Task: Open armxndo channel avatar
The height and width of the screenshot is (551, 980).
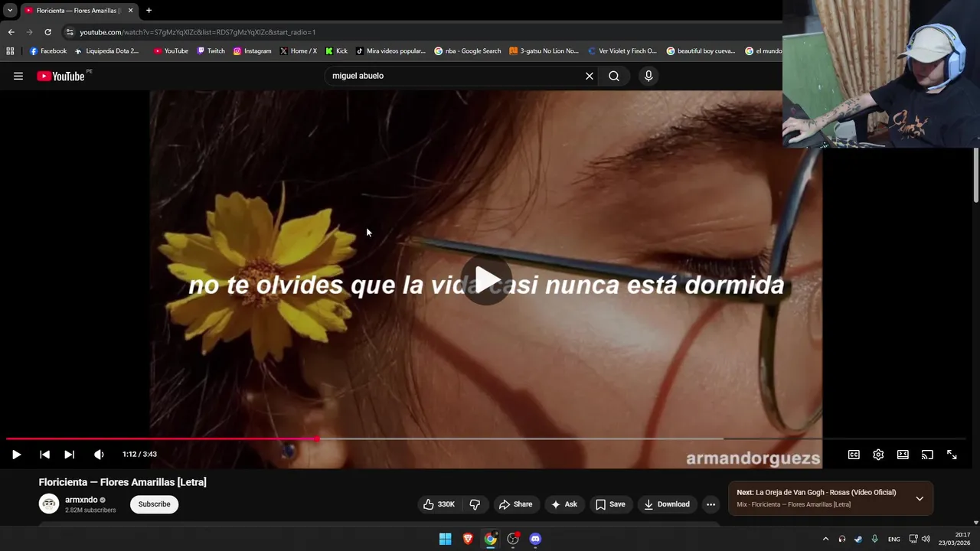Action: click(x=49, y=504)
